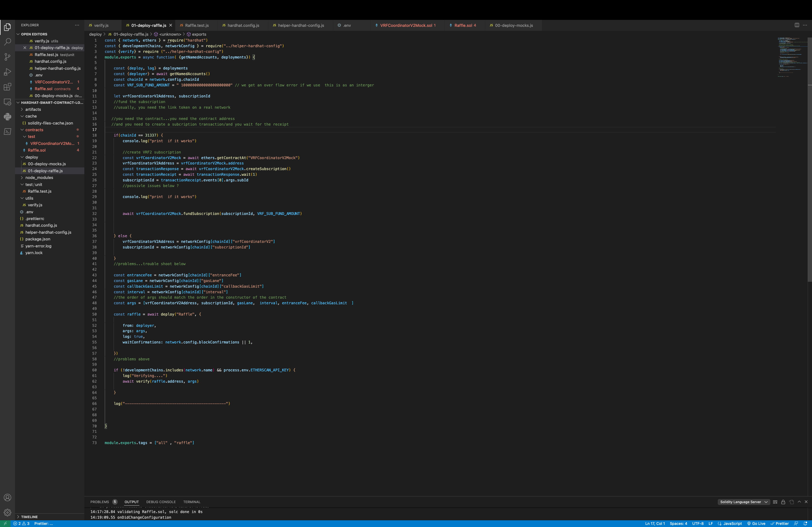Expand the artifacts folder
Screen dimensions: 812x527
point(49,109)
